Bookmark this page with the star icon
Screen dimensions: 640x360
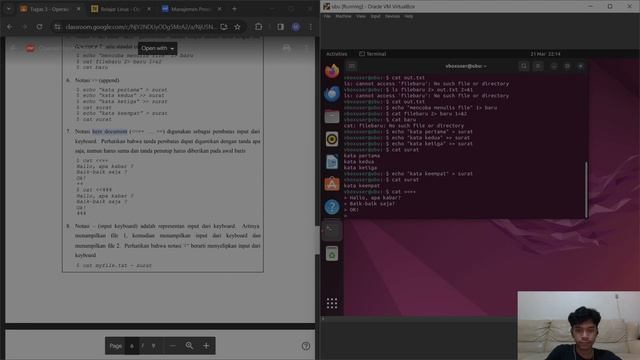237,27
